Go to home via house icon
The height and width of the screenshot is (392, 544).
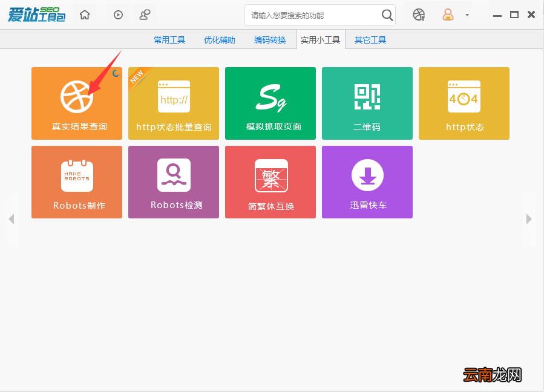pos(85,15)
